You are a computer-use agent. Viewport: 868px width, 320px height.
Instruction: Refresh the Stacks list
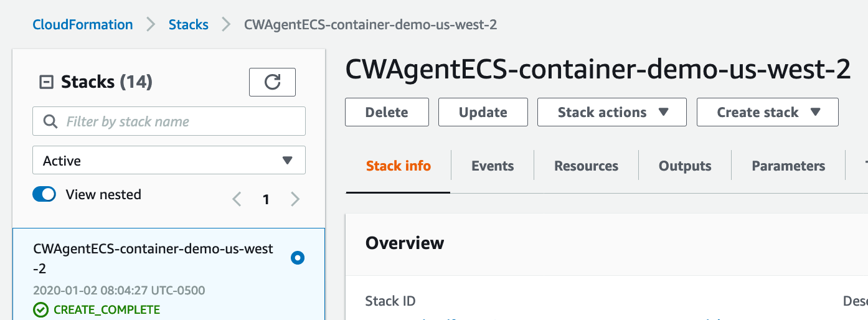272,82
